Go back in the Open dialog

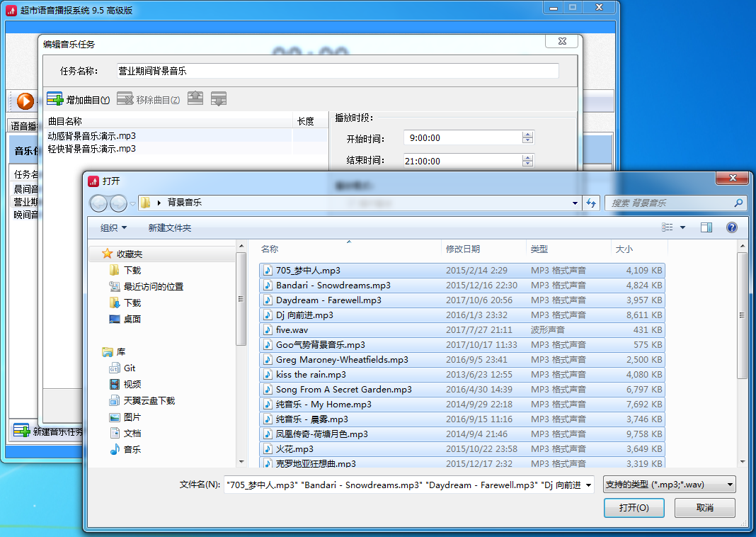99,203
